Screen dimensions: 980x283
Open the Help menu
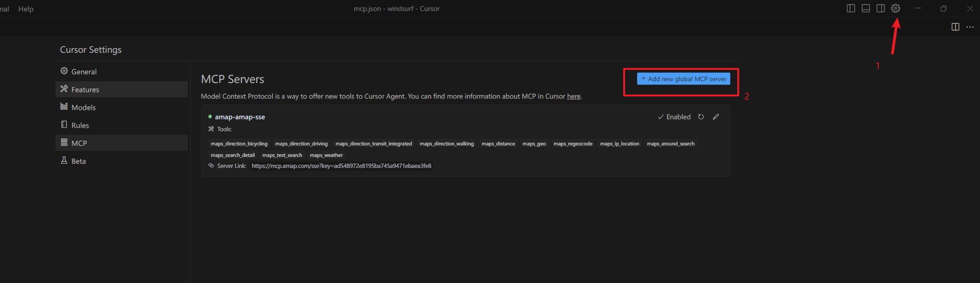(x=26, y=9)
